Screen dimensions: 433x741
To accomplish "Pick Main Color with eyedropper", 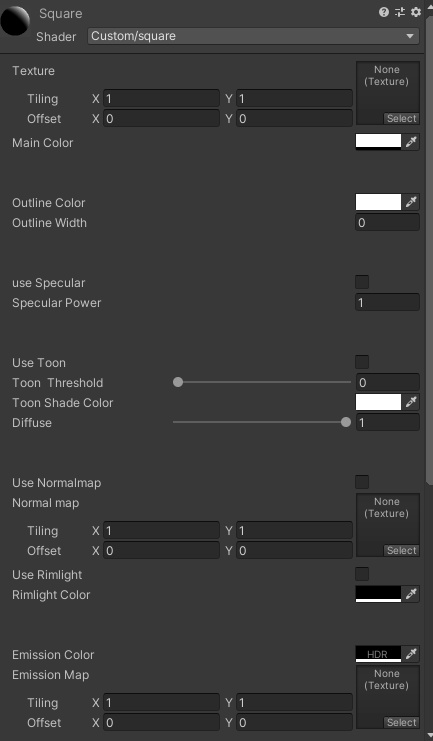I will tap(411, 141).
